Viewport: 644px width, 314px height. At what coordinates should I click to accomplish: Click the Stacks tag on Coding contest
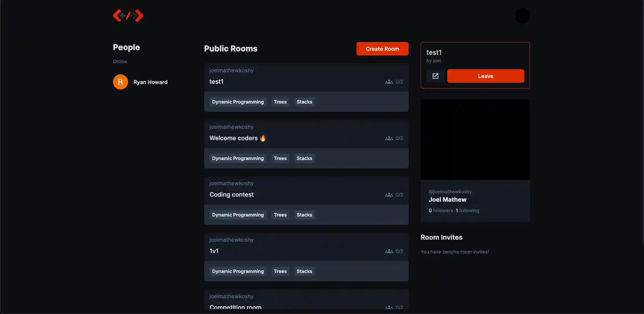[x=304, y=215]
